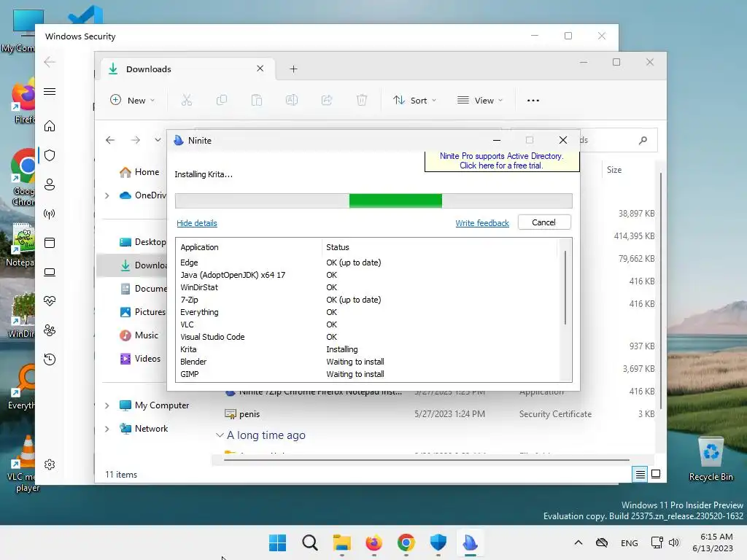Click Cancel in the Ninite window

[543, 222]
